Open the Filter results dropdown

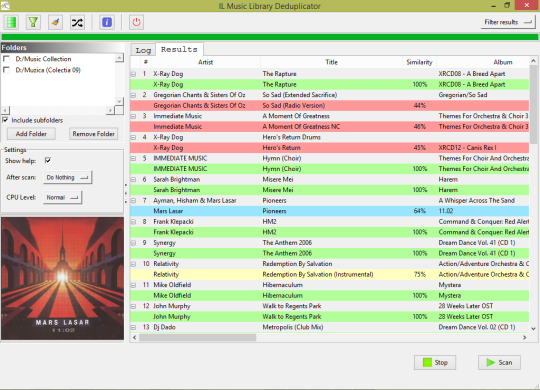[508, 22]
